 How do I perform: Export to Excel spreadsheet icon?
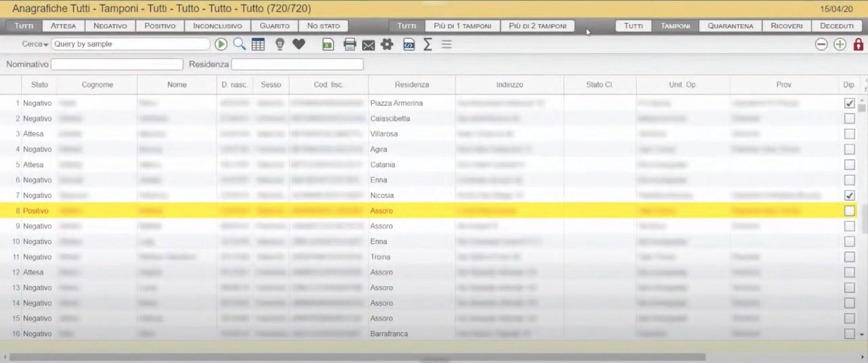click(x=328, y=45)
